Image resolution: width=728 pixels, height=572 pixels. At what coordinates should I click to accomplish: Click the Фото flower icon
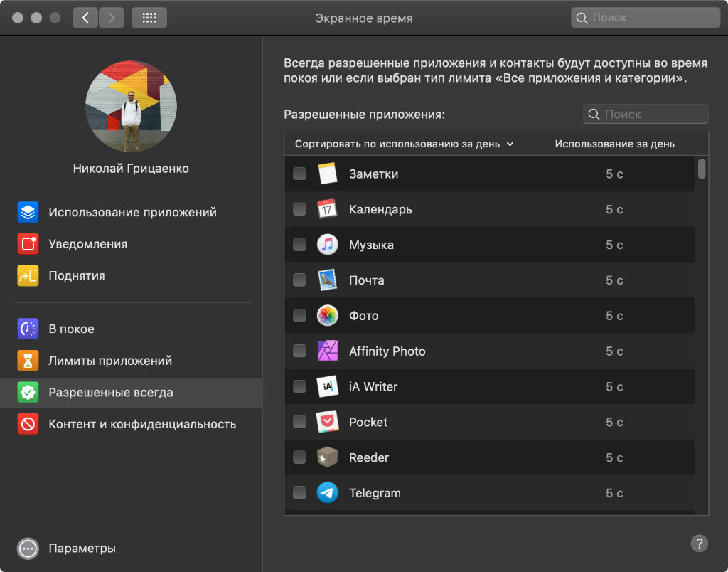pyautogui.click(x=327, y=315)
